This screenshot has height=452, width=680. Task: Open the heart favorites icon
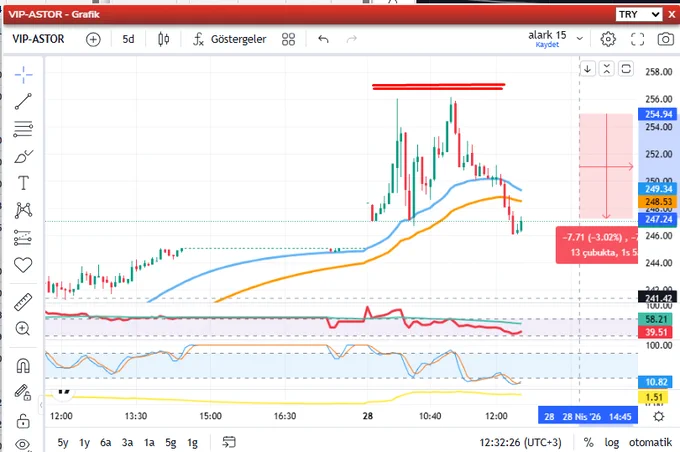(23, 265)
